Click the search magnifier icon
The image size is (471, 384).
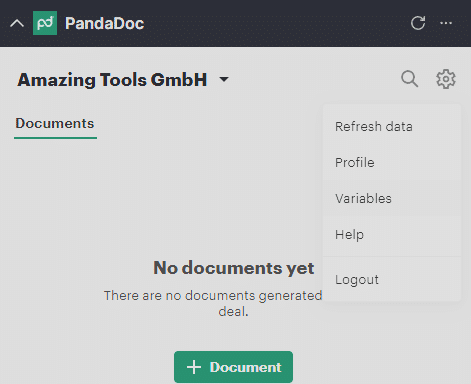tap(409, 79)
